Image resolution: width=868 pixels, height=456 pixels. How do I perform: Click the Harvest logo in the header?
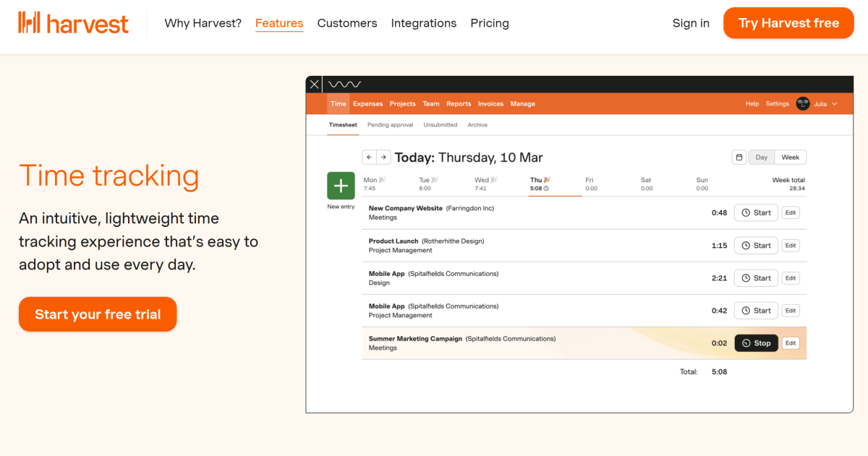[x=73, y=23]
